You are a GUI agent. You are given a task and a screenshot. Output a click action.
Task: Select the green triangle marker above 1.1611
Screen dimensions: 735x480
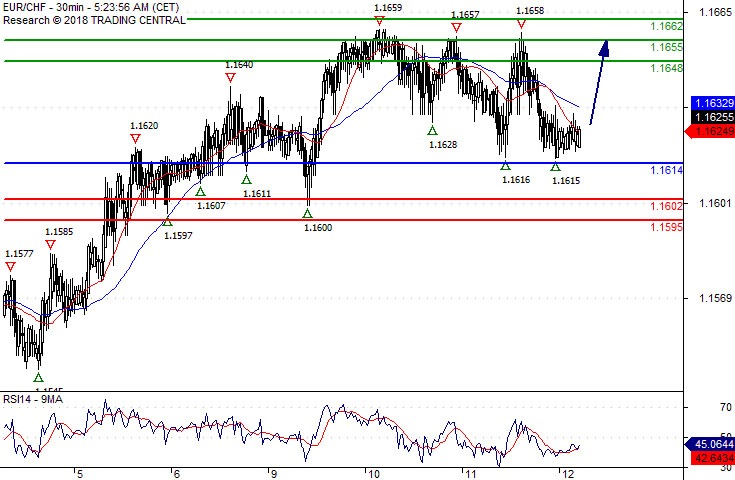[x=247, y=179]
